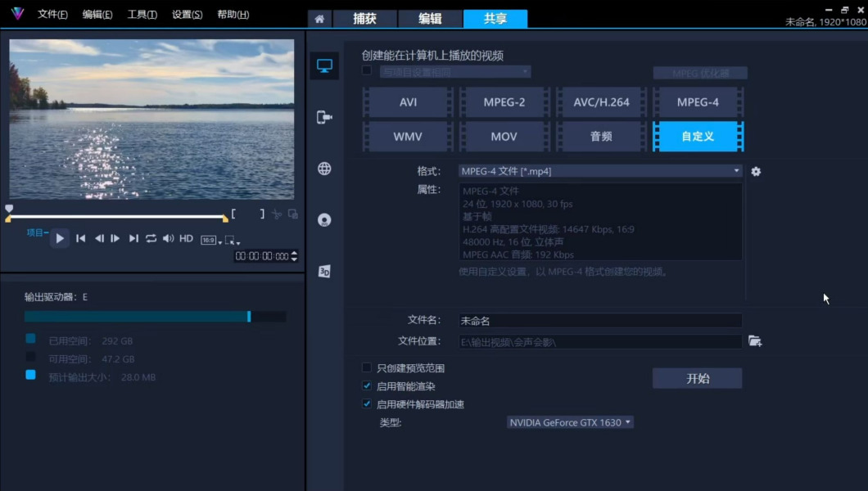Enable 只创建预览范围 checkbox
The image size is (868, 491).
tap(367, 368)
